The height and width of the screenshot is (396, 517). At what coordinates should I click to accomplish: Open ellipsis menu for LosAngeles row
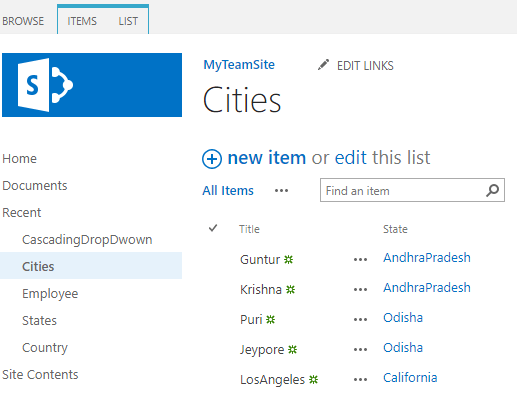click(360, 379)
